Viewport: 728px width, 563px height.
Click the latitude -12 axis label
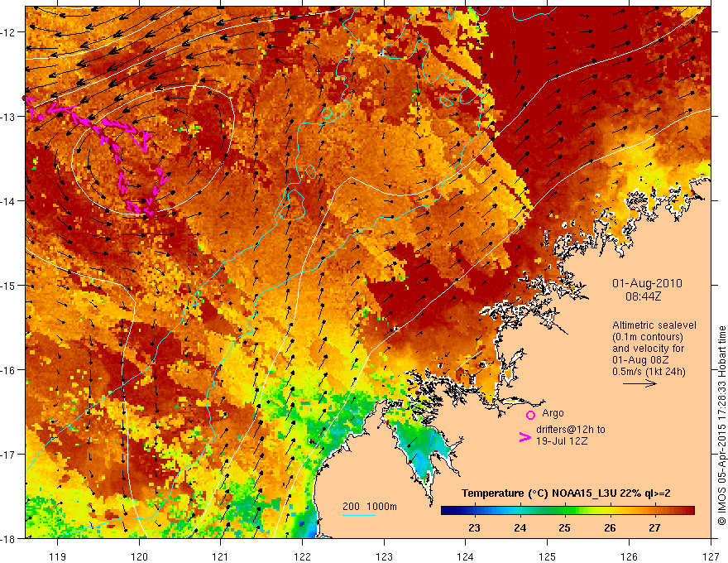[x=8, y=32]
